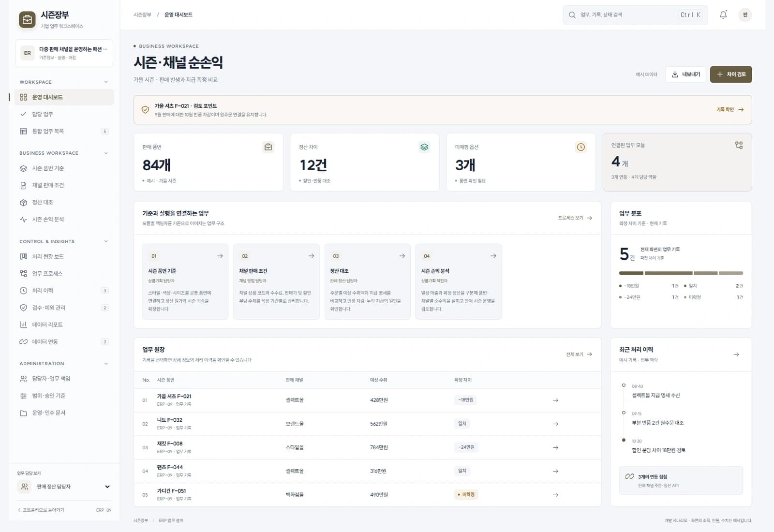Click the 시즌장부 briefcase logo
Image resolution: width=774 pixels, height=532 pixels.
click(27, 20)
